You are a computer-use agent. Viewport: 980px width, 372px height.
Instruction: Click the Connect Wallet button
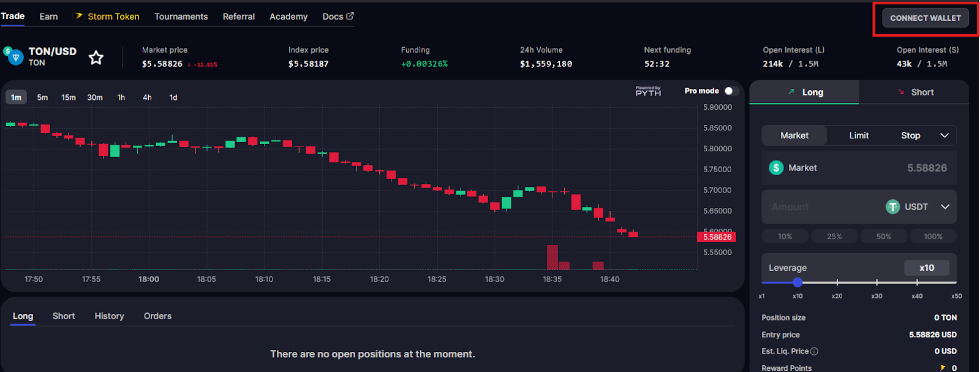click(925, 18)
